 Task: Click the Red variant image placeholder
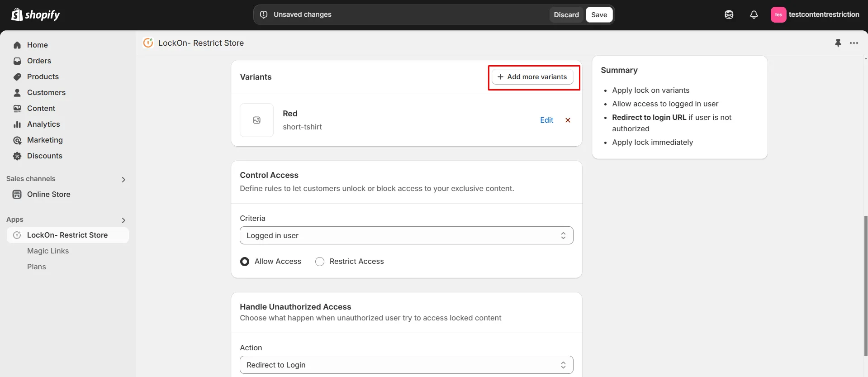[256, 120]
